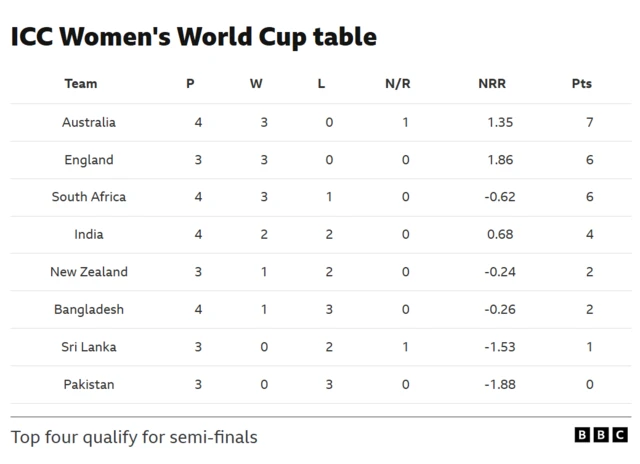Viewport: 640px width, 464px height.
Task: Click the L column header
Action: tap(321, 84)
